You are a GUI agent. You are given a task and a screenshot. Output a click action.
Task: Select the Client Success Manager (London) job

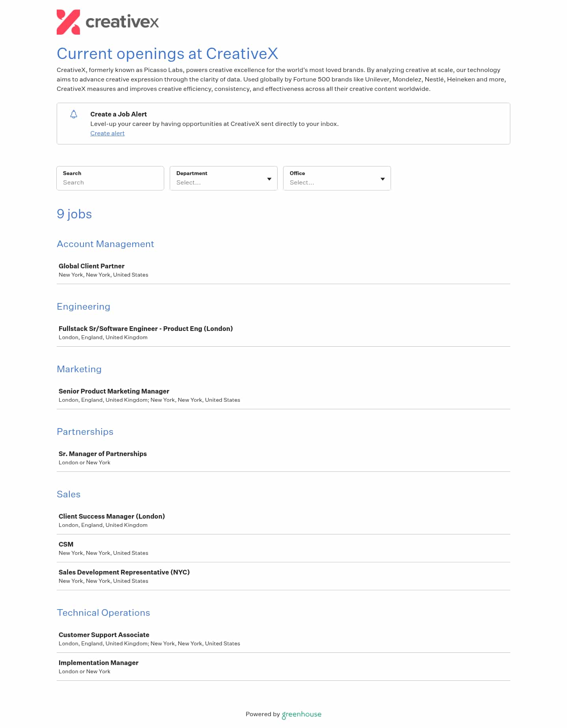[112, 516]
